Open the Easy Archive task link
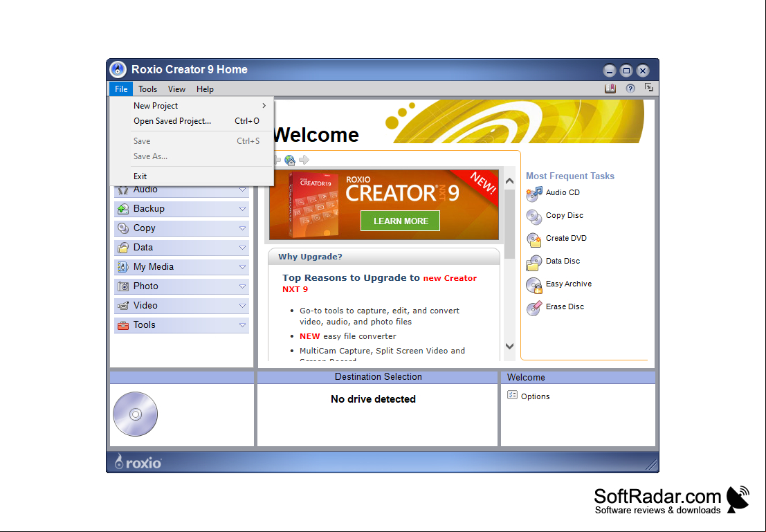 pyautogui.click(x=569, y=284)
